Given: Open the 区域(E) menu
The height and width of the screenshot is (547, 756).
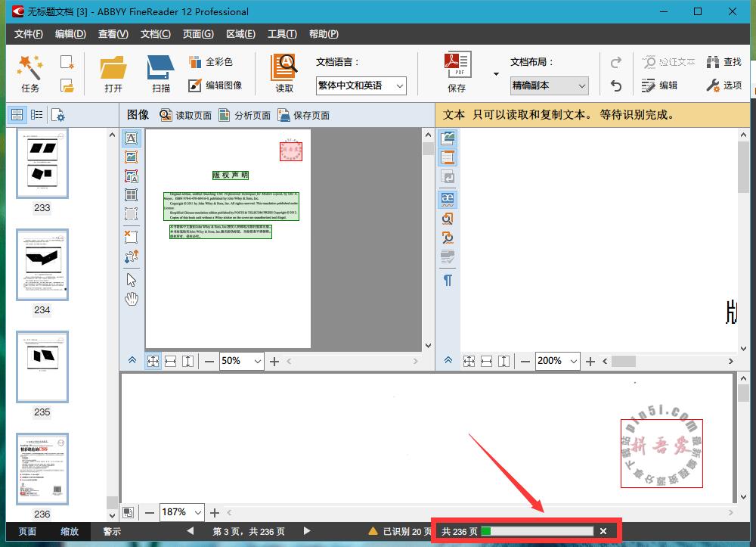Looking at the screenshot, I should click(x=240, y=34).
